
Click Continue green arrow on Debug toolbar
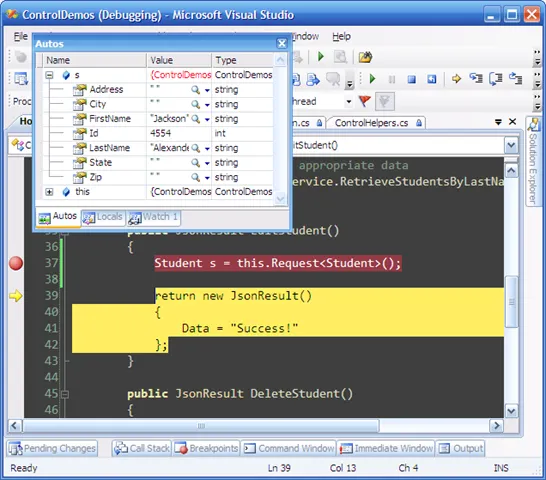(x=372, y=79)
